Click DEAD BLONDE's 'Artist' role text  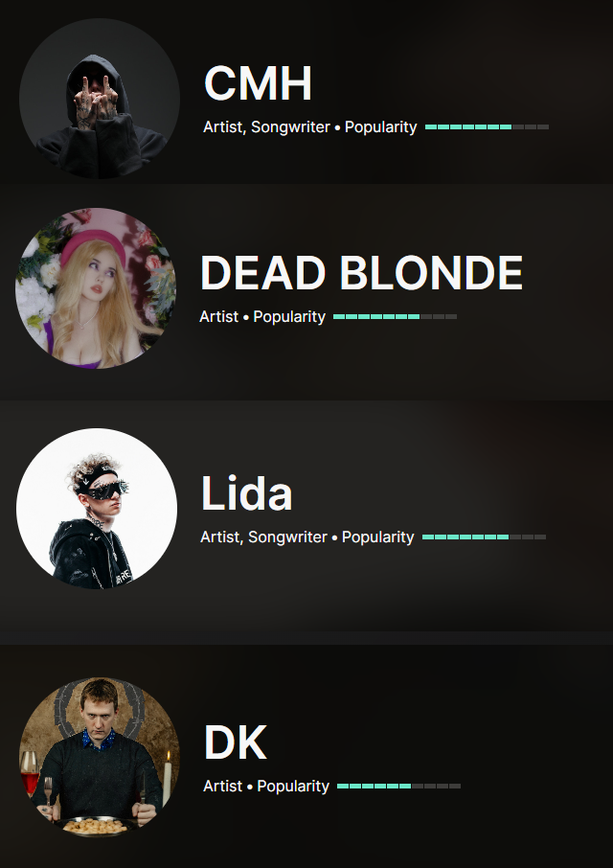(x=219, y=317)
